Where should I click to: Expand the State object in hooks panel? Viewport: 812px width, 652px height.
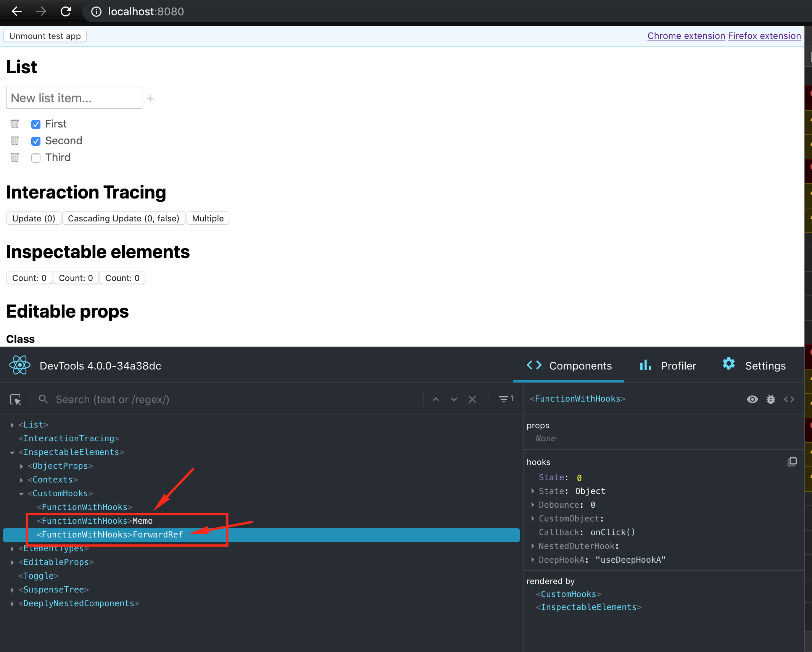[x=533, y=491]
